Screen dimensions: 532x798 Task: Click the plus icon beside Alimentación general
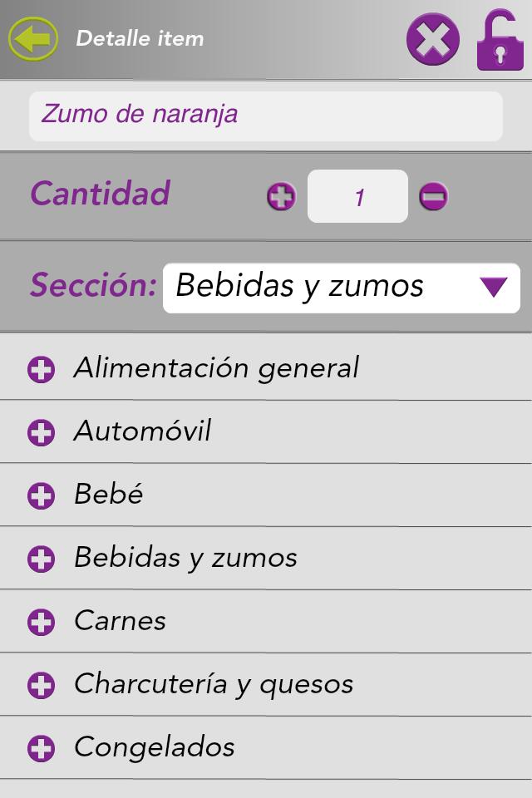[41, 369]
